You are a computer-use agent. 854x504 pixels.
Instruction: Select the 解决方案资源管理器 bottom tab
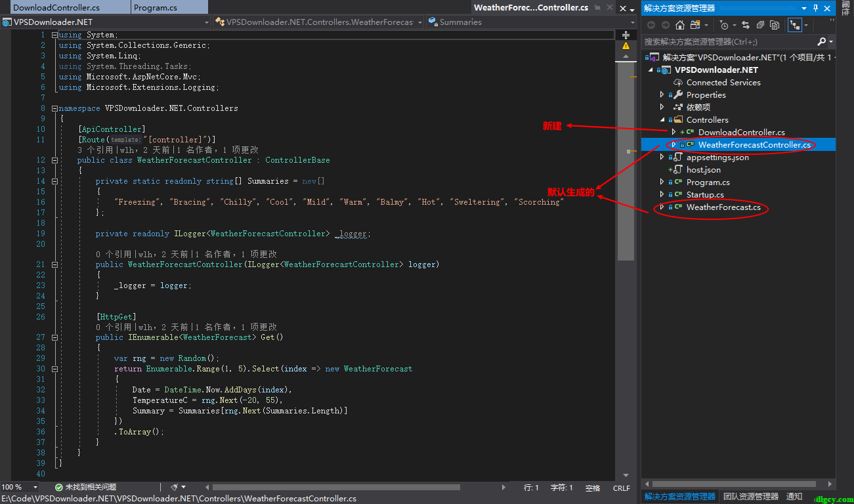(x=679, y=497)
